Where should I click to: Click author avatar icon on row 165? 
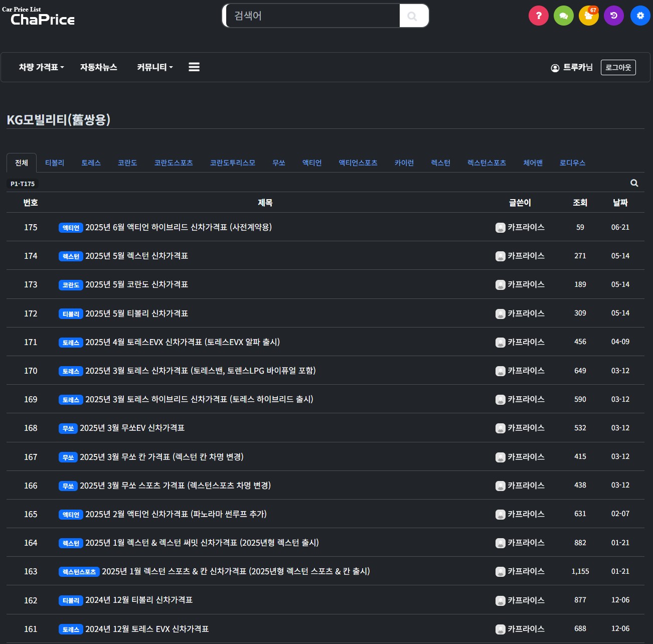click(x=501, y=515)
